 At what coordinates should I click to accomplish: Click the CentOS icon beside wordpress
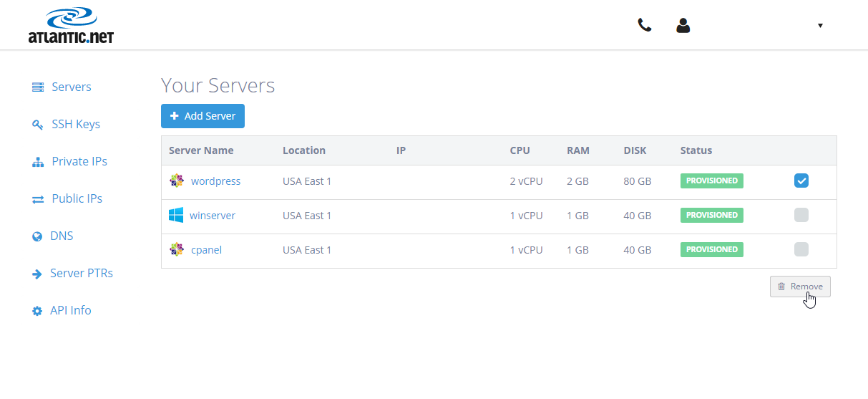[177, 181]
